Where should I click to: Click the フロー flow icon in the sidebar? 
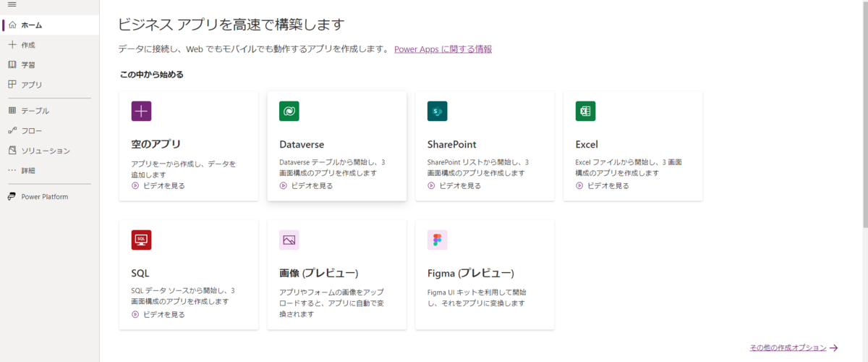[x=12, y=130]
